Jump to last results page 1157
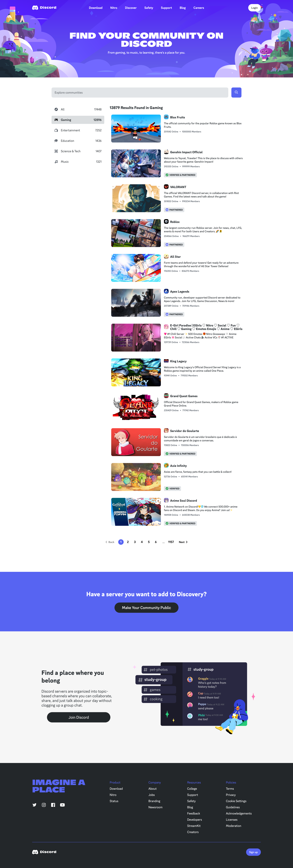The height and width of the screenshot is (868, 293). tap(171, 542)
